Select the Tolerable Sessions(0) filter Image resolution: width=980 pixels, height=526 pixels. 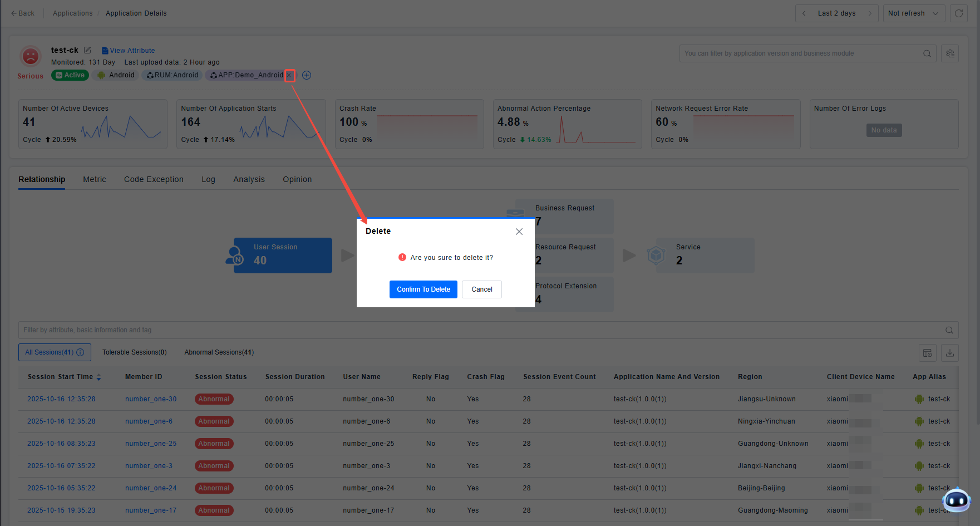(134, 352)
